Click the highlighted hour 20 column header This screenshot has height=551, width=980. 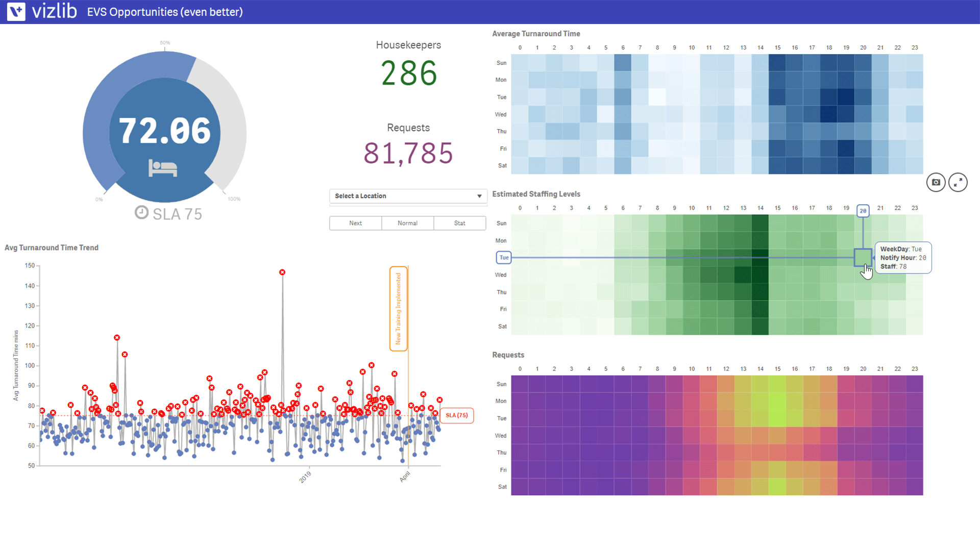[x=863, y=211]
